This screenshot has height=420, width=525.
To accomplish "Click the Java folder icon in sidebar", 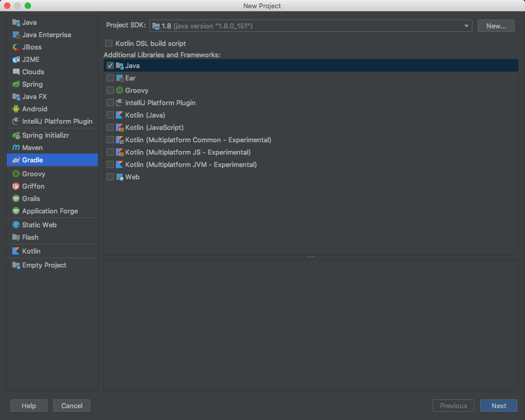I will pyautogui.click(x=16, y=23).
